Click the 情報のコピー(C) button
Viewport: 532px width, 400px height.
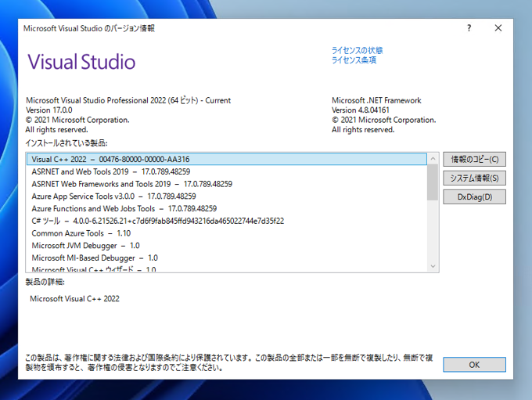tap(474, 159)
